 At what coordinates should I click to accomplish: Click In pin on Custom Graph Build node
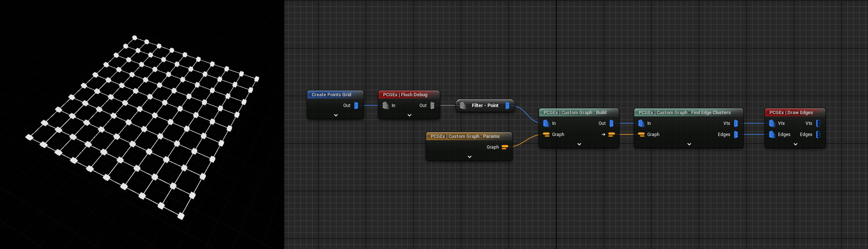(546, 123)
